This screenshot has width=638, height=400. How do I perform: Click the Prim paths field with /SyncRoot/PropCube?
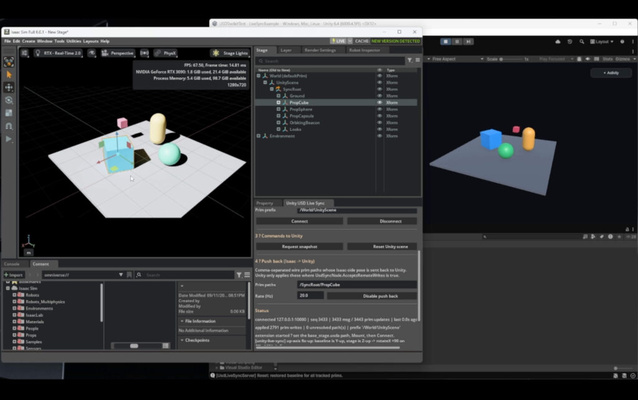click(357, 284)
